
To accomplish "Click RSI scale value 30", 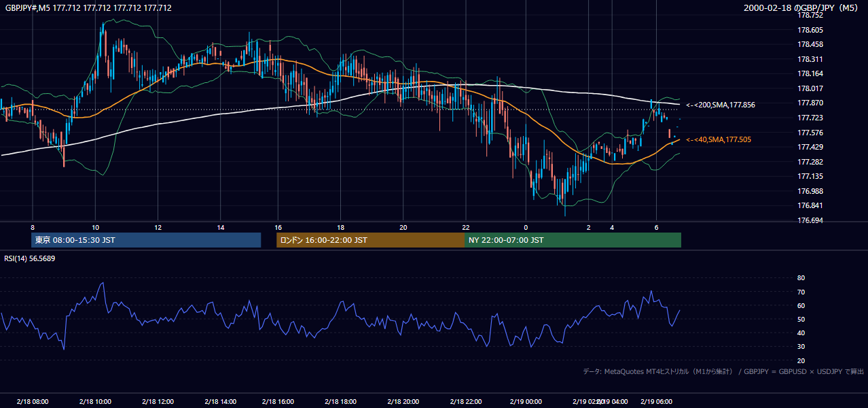I will [801, 347].
